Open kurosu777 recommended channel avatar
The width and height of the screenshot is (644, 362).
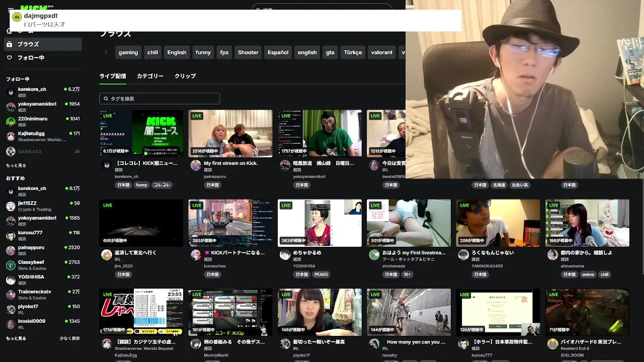(10, 236)
